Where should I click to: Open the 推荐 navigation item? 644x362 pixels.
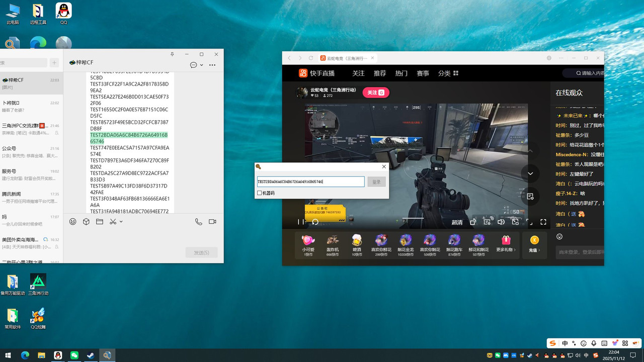380,73
